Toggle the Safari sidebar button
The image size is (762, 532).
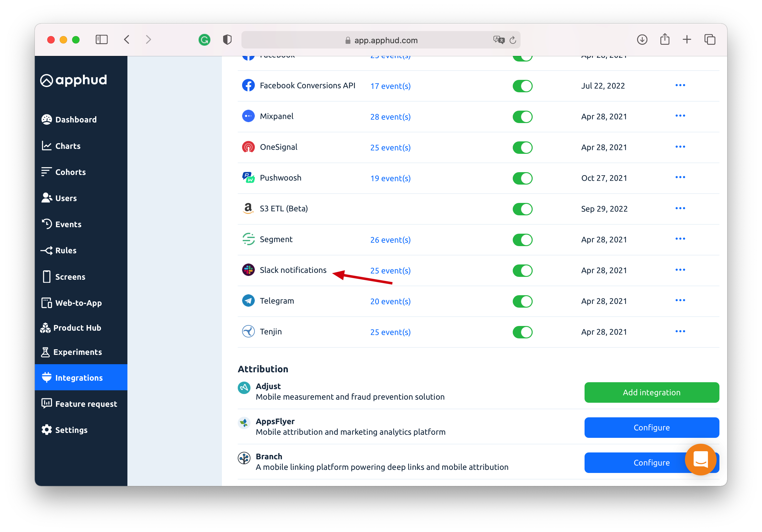[102, 40]
